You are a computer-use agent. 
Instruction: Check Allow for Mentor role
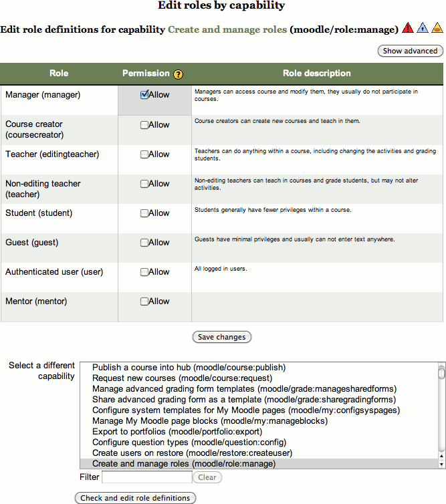(x=144, y=301)
